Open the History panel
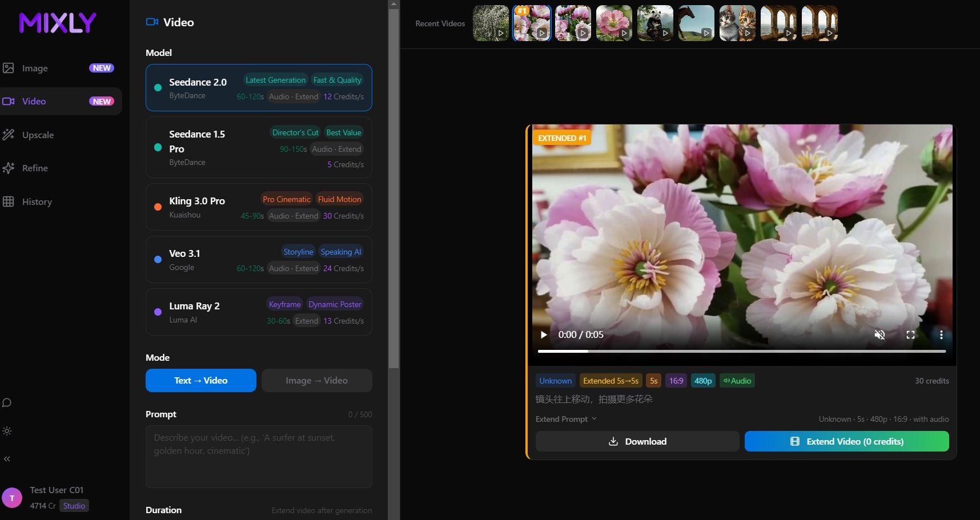 tap(36, 201)
